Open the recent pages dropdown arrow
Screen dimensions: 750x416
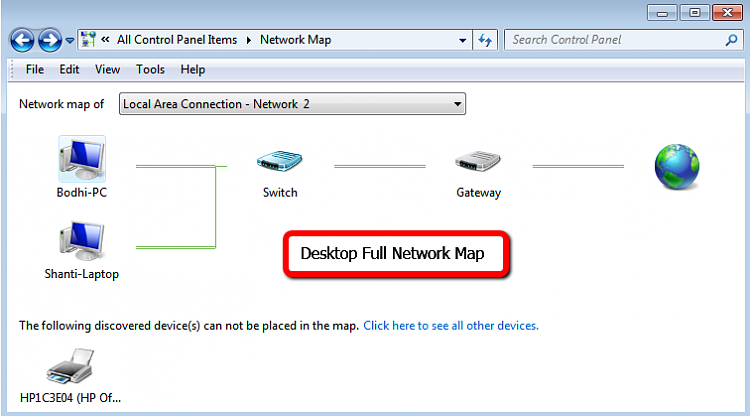pyautogui.click(x=70, y=41)
